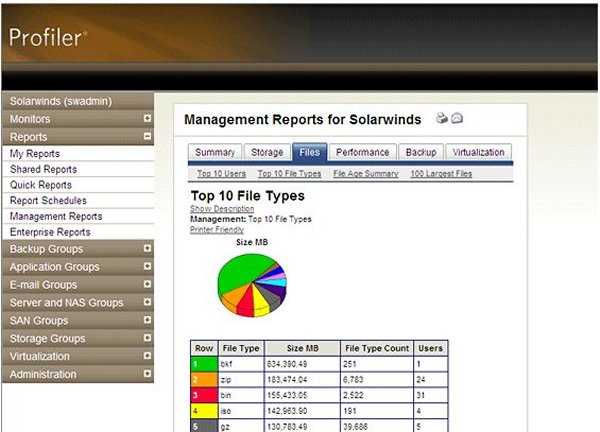The height and width of the screenshot is (432, 600).
Task: Click the File Type Count column header
Action: 377,348
